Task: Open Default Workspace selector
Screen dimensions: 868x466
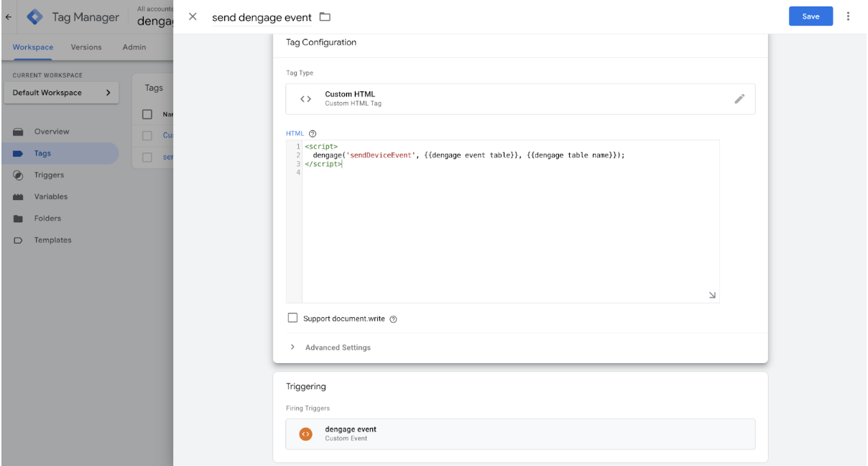Action: (x=62, y=93)
